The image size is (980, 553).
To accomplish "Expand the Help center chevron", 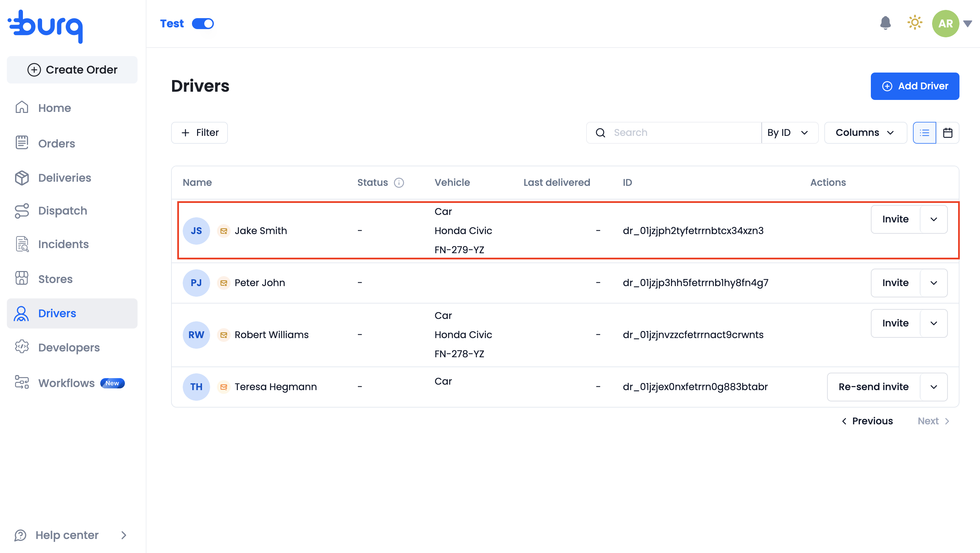I will (124, 535).
